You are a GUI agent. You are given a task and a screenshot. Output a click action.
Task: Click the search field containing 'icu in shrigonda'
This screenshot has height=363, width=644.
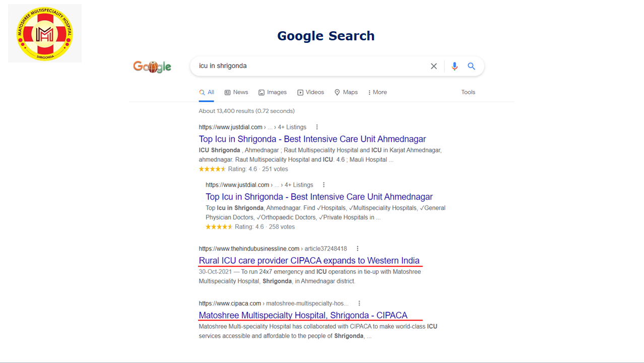point(307,66)
